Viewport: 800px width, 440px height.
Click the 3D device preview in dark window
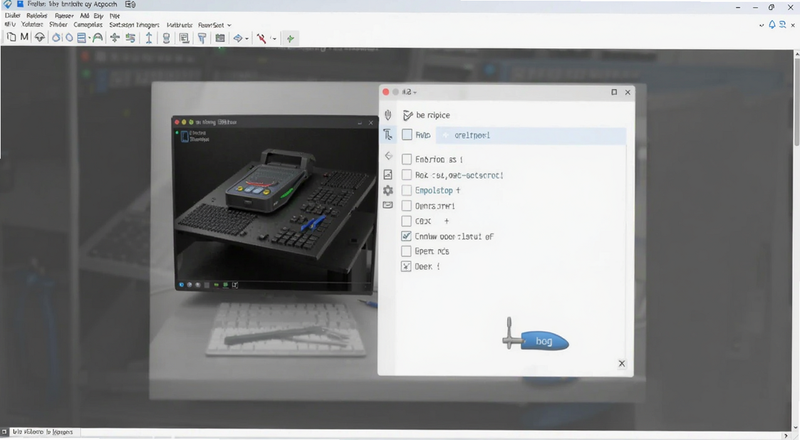point(276,204)
